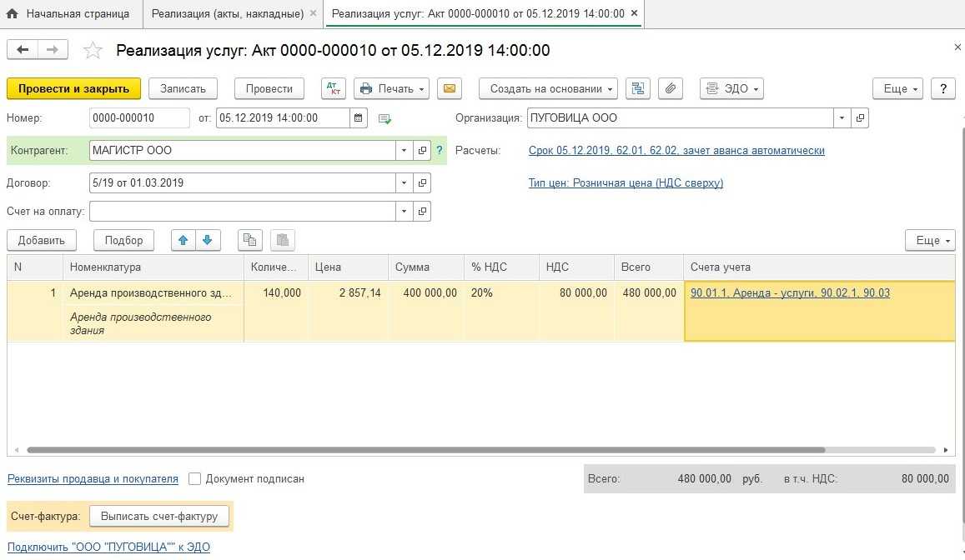
Task: Expand the Печать dropdown
Action: 392,88
